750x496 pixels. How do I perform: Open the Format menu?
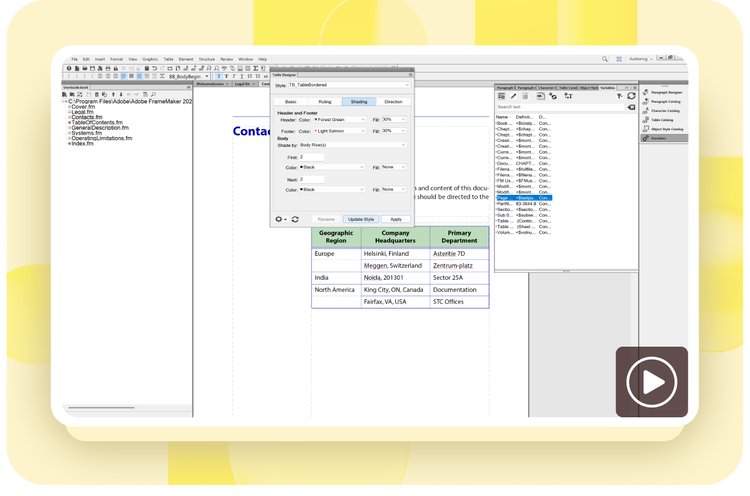[116, 59]
